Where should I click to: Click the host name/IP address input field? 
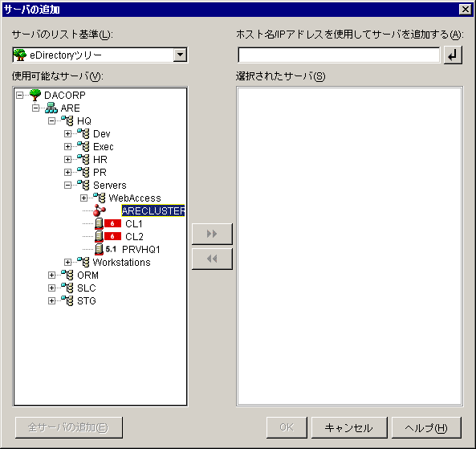click(339, 55)
